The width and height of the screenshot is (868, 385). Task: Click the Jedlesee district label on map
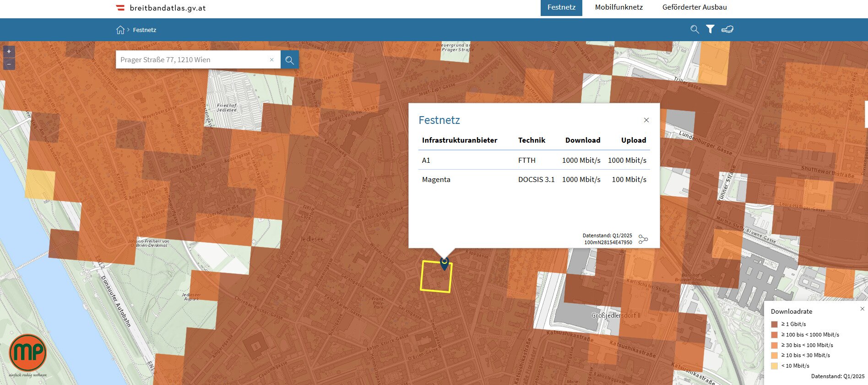click(x=312, y=239)
